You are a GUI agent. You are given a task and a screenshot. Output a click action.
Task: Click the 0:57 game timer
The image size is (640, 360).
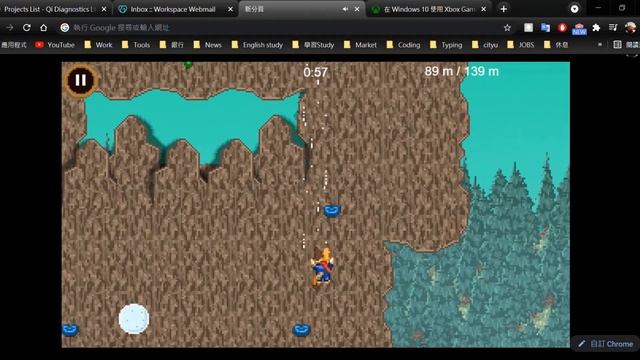pyautogui.click(x=316, y=72)
